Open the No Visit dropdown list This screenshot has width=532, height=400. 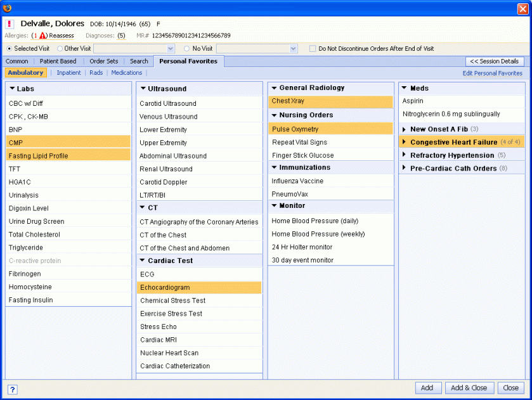pos(293,49)
